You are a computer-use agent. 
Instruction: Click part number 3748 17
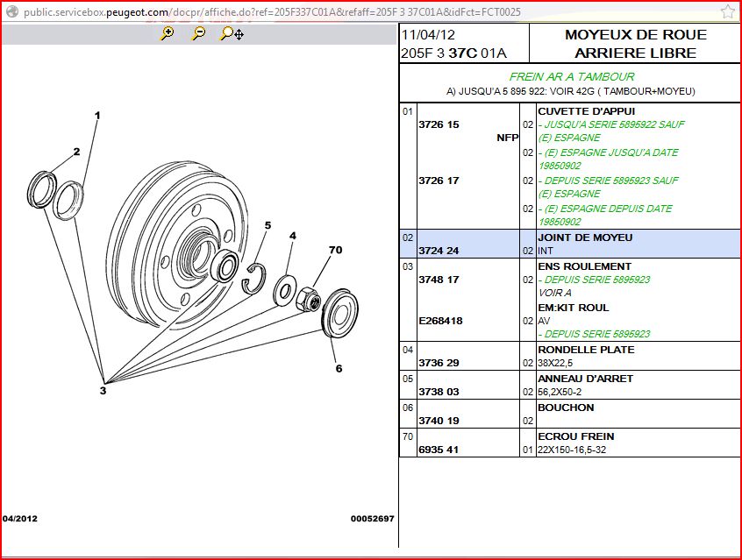coord(439,280)
